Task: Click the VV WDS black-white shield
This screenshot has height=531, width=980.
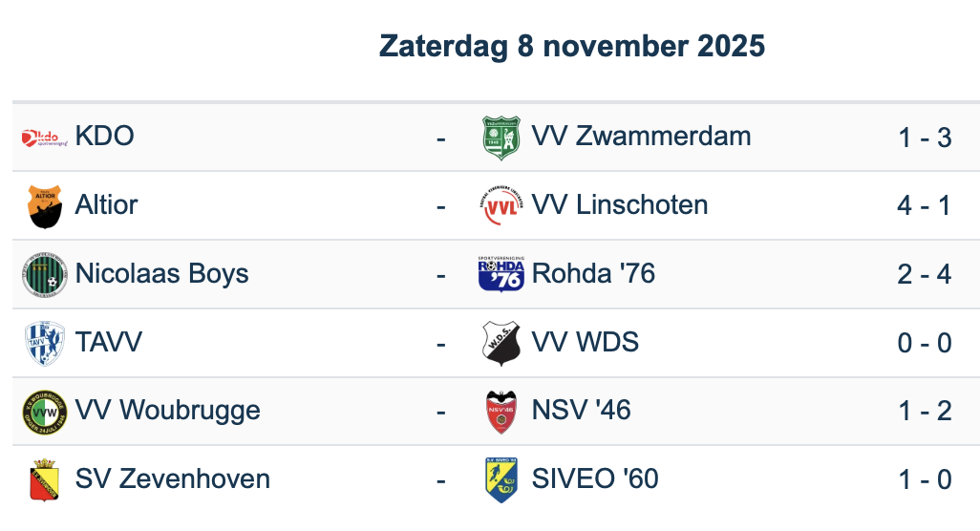Action: tap(501, 344)
